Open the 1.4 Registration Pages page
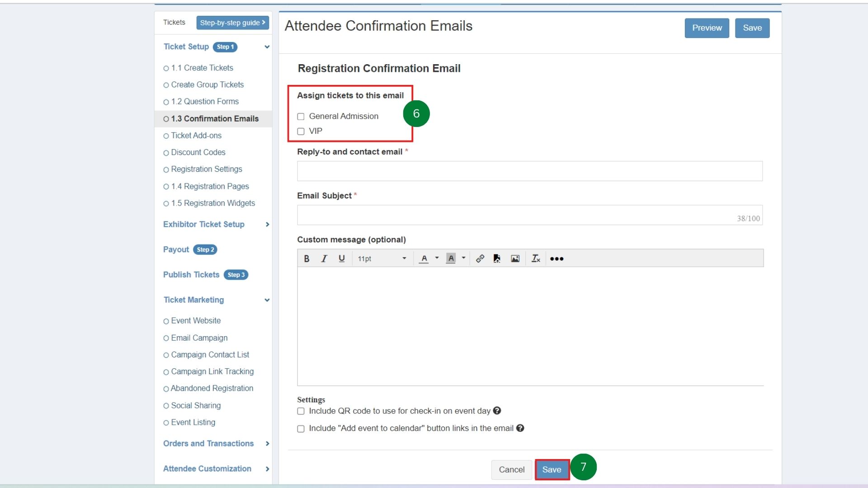The width and height of the screenshot is (868, 488). coord(209,186)
